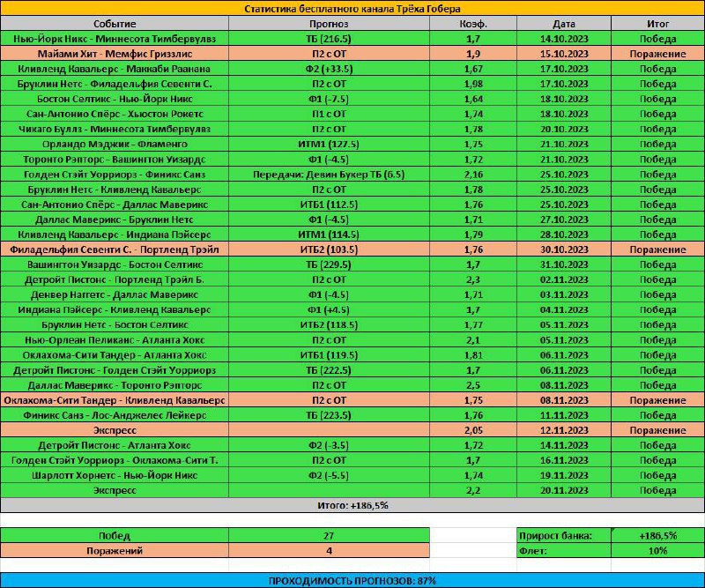Click "Экспресс" in the 12.11.2023 row
This screenshot has width=705, height=588.
(115, 430)
